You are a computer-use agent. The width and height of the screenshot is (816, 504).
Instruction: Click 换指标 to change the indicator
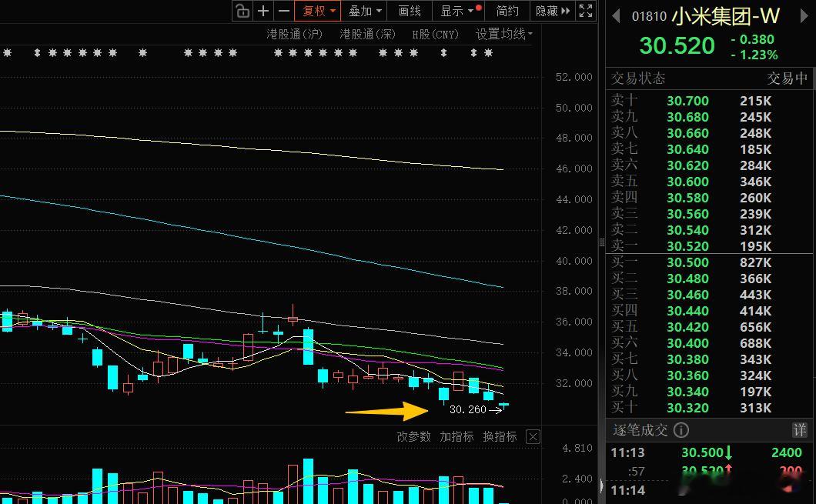click(x=500, y=436)
